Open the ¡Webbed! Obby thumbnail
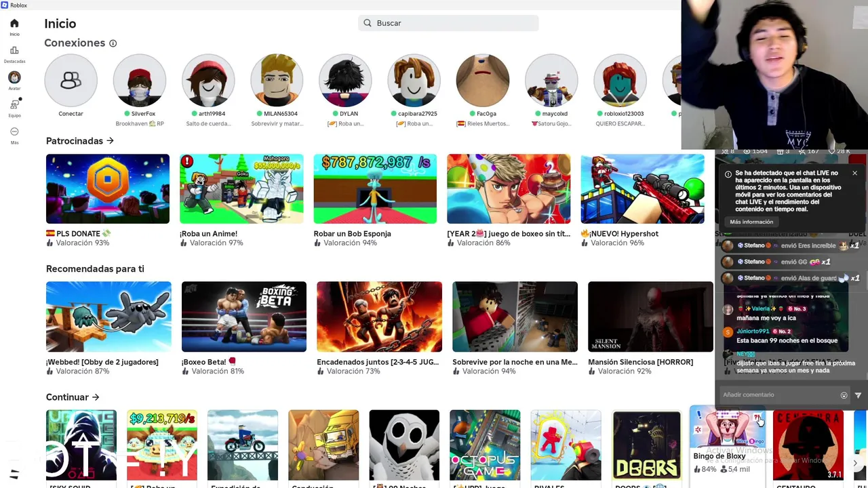 [108, 317]
